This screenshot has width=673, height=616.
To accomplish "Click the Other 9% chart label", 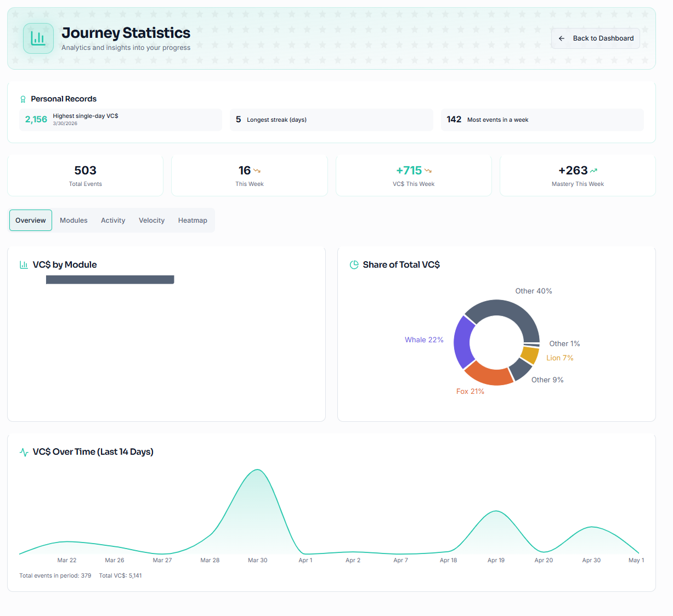I will click(x=547, y=380).
